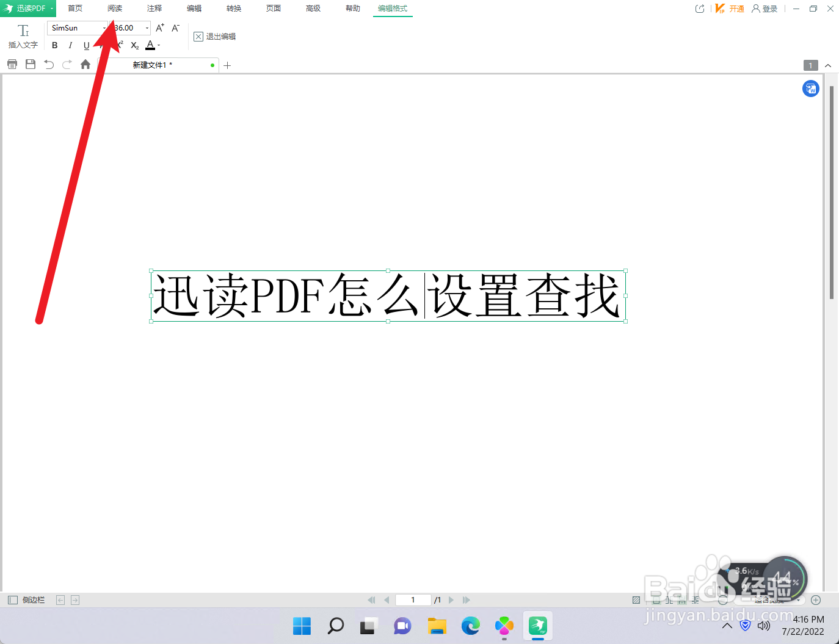Click the page number 1 badge
The height and width of the screenshot is (644, 839).
point(810,65)
